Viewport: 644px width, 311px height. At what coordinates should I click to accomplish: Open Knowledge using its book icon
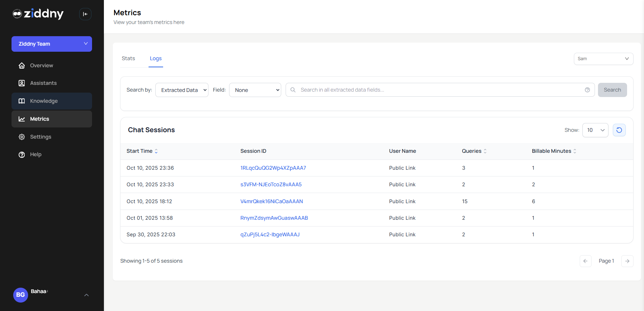[22, 101]
